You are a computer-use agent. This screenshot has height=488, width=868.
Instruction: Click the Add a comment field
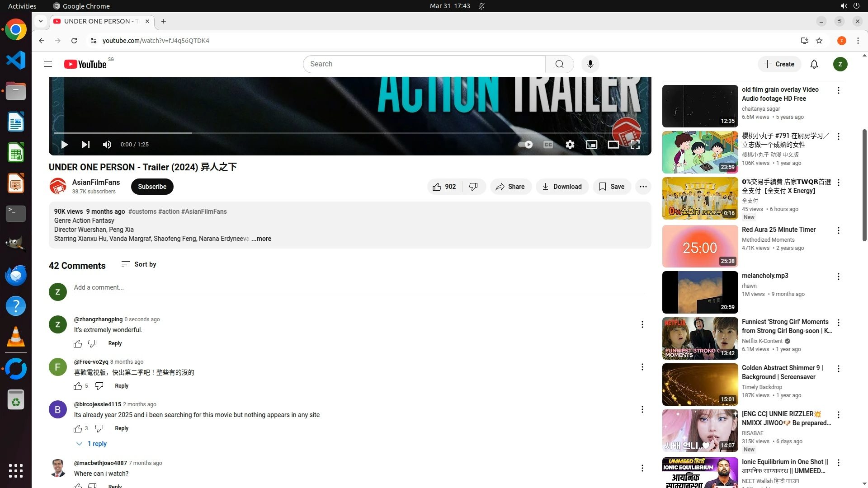click(357, 287)
